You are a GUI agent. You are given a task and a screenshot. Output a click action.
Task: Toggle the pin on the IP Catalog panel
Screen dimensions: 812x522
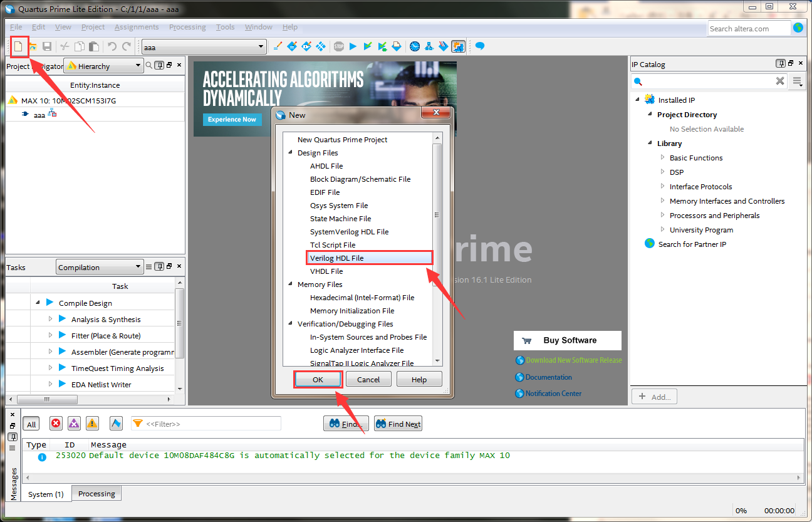click(781, 63)
